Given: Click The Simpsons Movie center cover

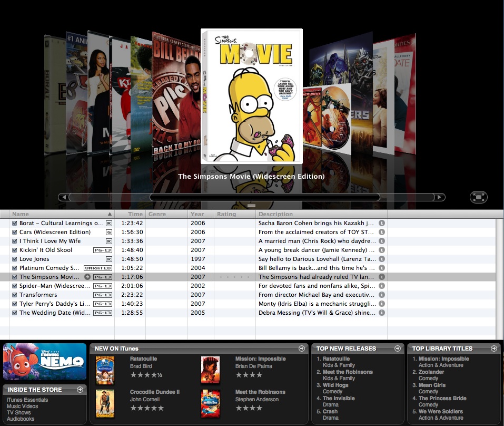Looking at the screenshot, I should click(x=252, y=96).
